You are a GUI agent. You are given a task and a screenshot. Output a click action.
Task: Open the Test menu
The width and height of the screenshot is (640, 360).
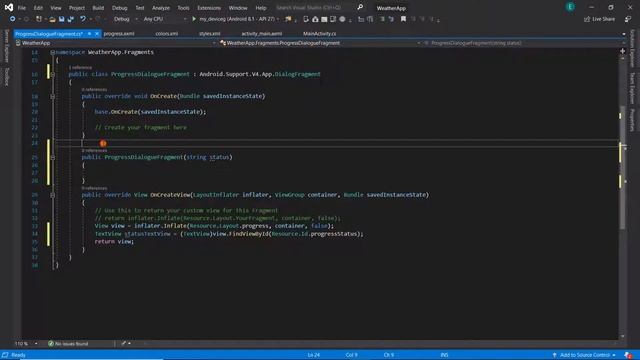pyautogui.click(x=140, y=8)
